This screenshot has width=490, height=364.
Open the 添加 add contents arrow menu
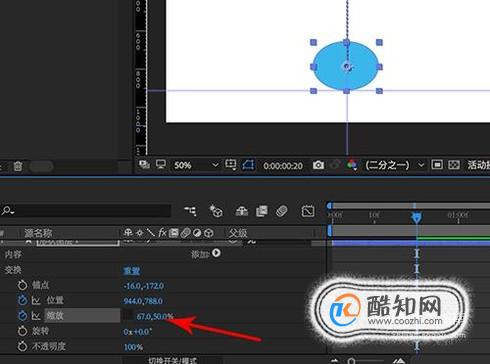pyautogui.click(x=216, y=254)
